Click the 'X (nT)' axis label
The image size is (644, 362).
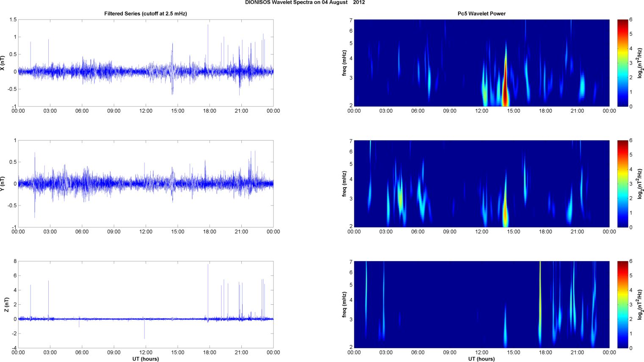point(3,63)
